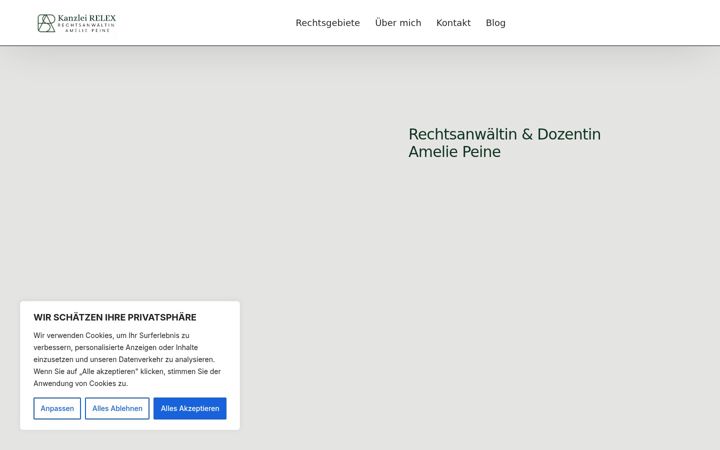Image resolution: width=720 pixels, height=450 pixels.
Task: Click the Wir schätzen Ihre Privatsphäre title
Action: pyautogui.click(x=115, y=317)
